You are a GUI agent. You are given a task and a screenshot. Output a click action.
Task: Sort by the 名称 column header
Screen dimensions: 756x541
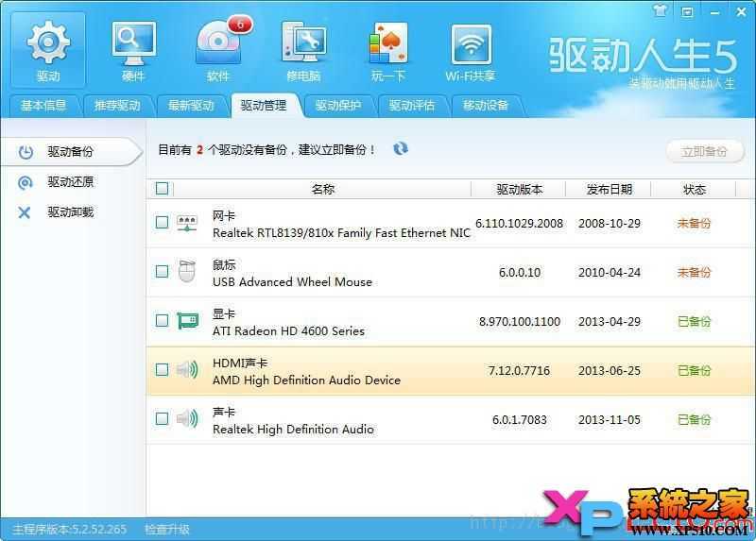322,190
